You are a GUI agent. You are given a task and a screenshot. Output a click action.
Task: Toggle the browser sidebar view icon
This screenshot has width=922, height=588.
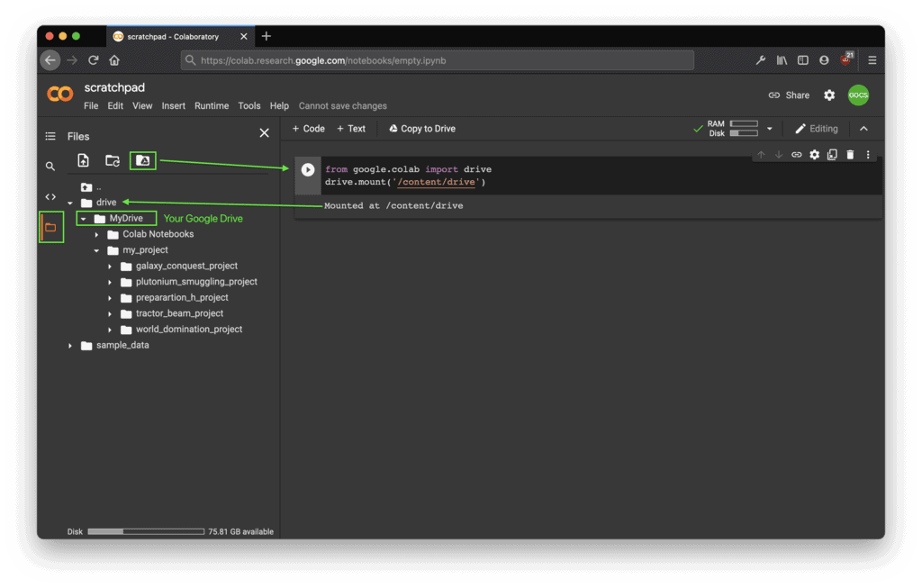tap(802, 60)
